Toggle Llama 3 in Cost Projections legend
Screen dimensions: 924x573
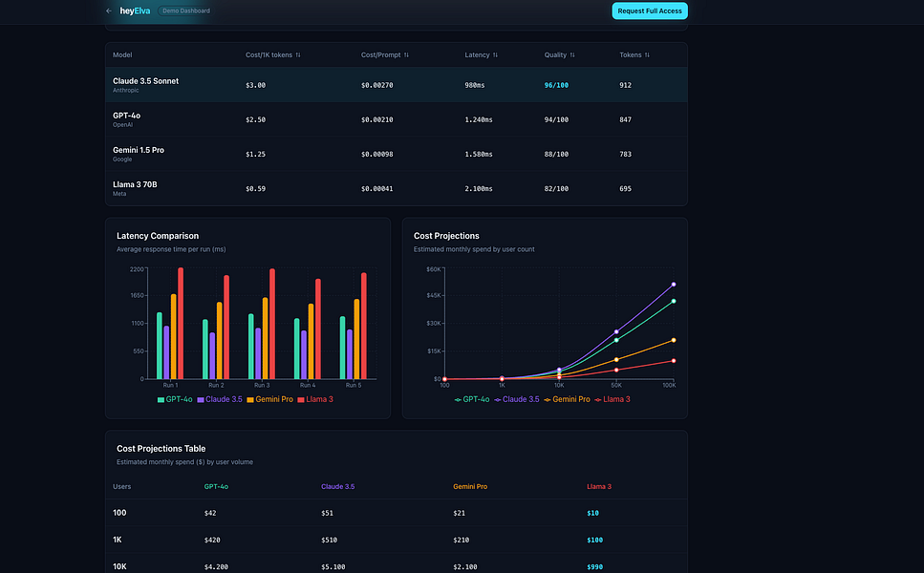[x=612, y=399]
